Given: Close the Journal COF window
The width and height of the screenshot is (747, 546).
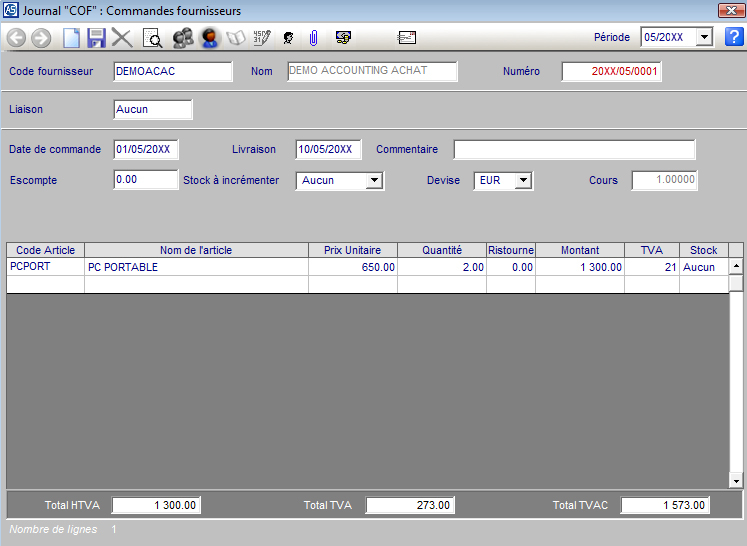Looking at the screenshot, I should pos(731,10).
